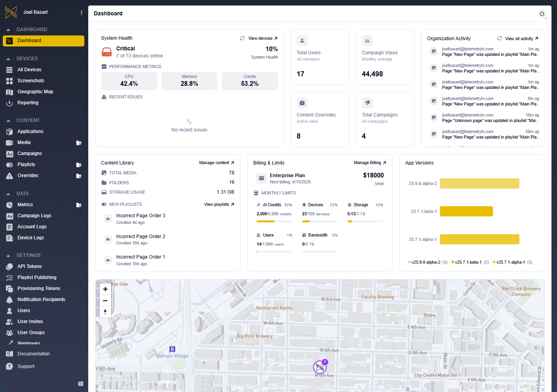Open View devices link
This screenshot has width=557, height=392.
(263, 39)
